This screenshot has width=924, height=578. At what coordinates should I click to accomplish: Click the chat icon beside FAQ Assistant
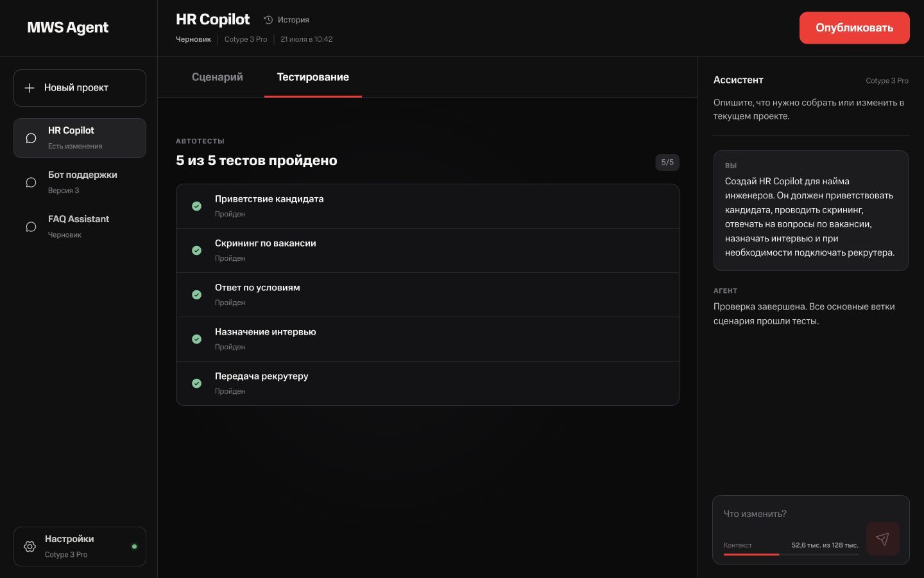tap(31, 227)
